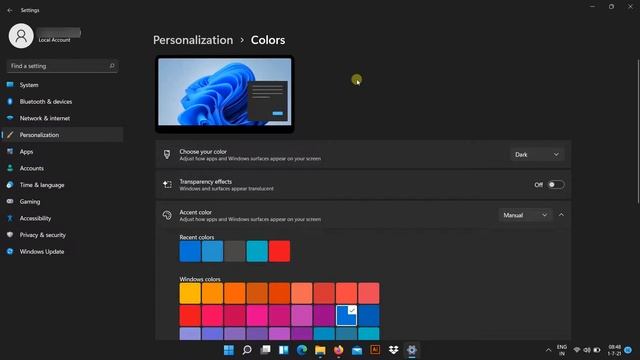Open the Choose your color Dark dropdown
Screen dimensions: 640x360
[537, 155]
